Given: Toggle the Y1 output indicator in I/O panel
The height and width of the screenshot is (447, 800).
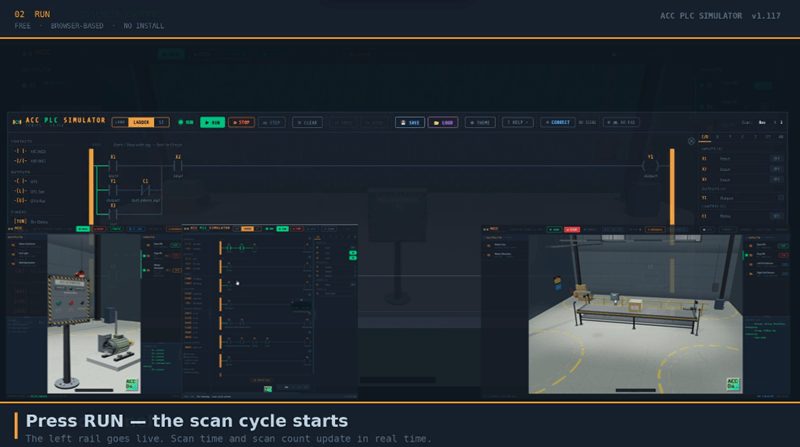Looking at the screenshot, I should pyautogui.click(x=780, y=197).
